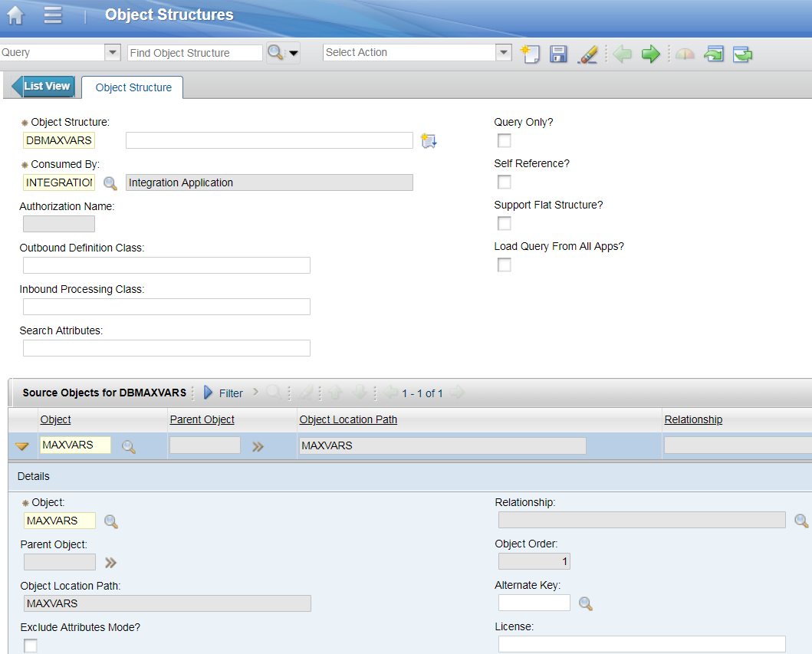Click the Insert New Object Structure icon

530,54
